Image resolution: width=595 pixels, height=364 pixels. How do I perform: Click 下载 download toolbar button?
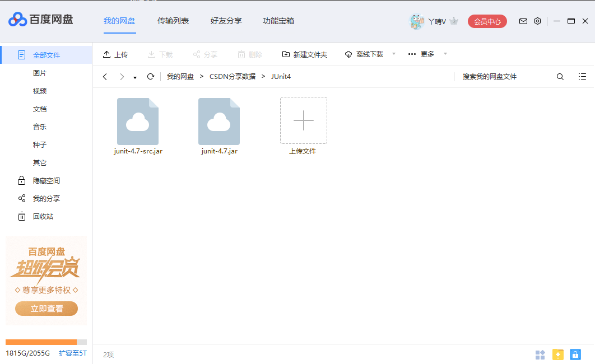[160, 55]
